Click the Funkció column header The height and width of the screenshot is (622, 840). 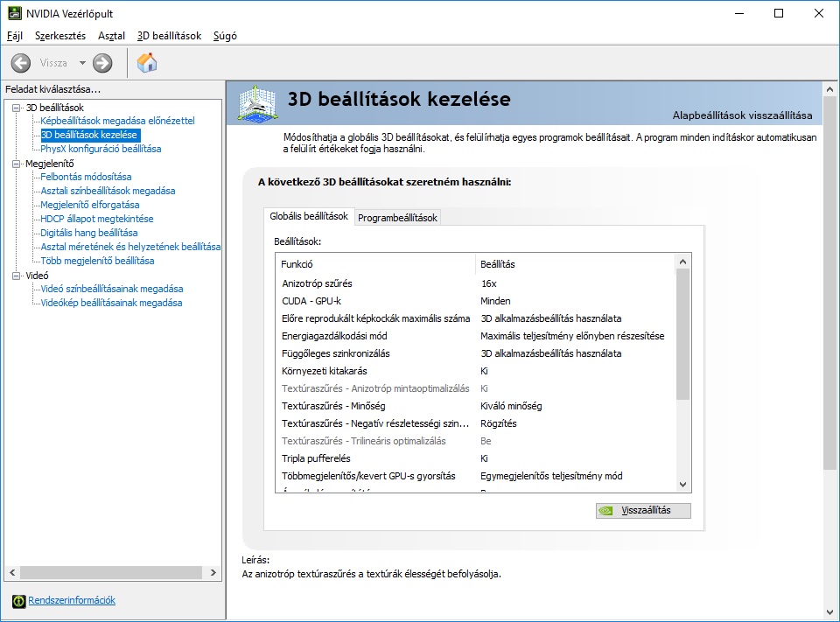pos(375,263)
